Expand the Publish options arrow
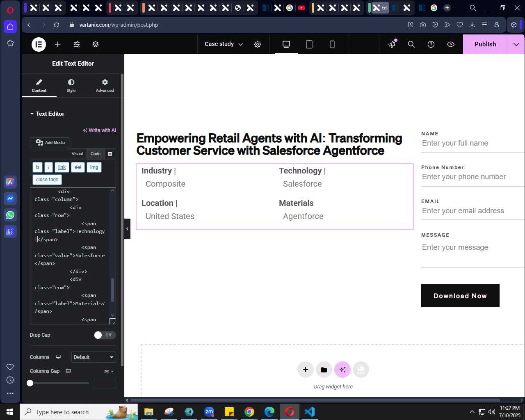The height and width of the screenshot is (420, 525). tap(516, 44)
